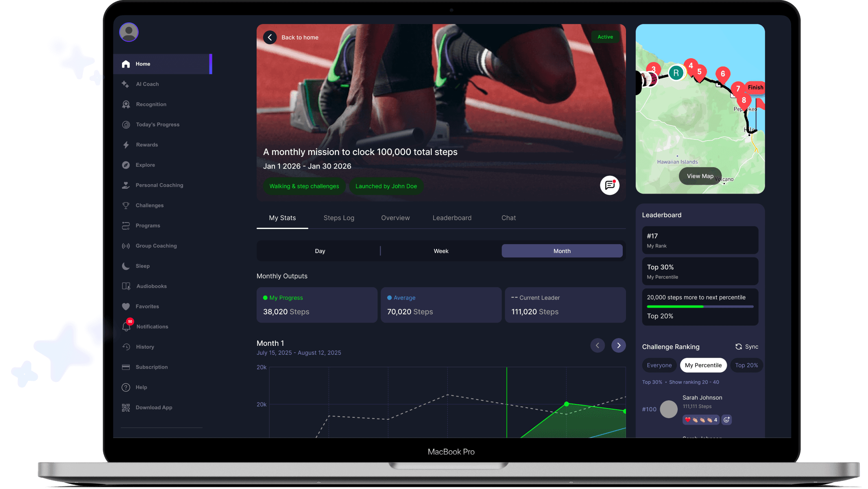Switch to the Steps Log tab

pyautogui.click(x=339, y=218)
